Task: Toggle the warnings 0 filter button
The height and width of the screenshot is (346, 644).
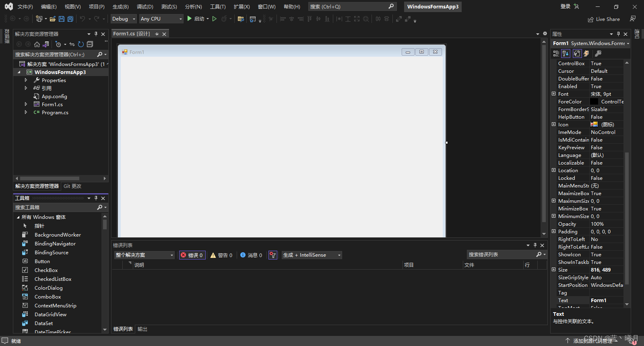Action: pos(221,255)
